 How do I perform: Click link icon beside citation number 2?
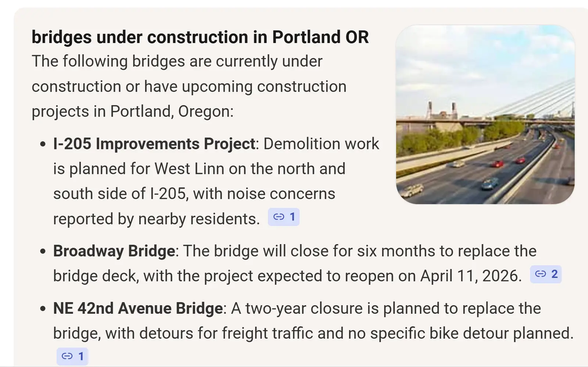540,274
